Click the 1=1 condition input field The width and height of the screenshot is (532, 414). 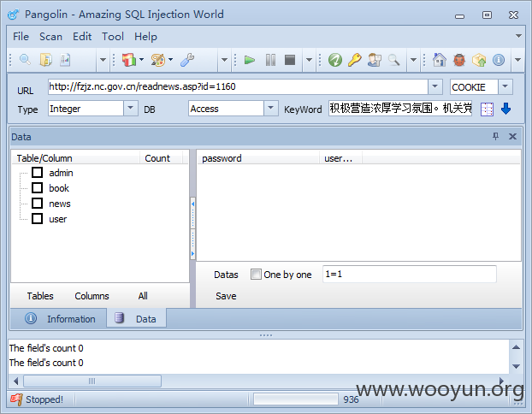click(409, 274)
